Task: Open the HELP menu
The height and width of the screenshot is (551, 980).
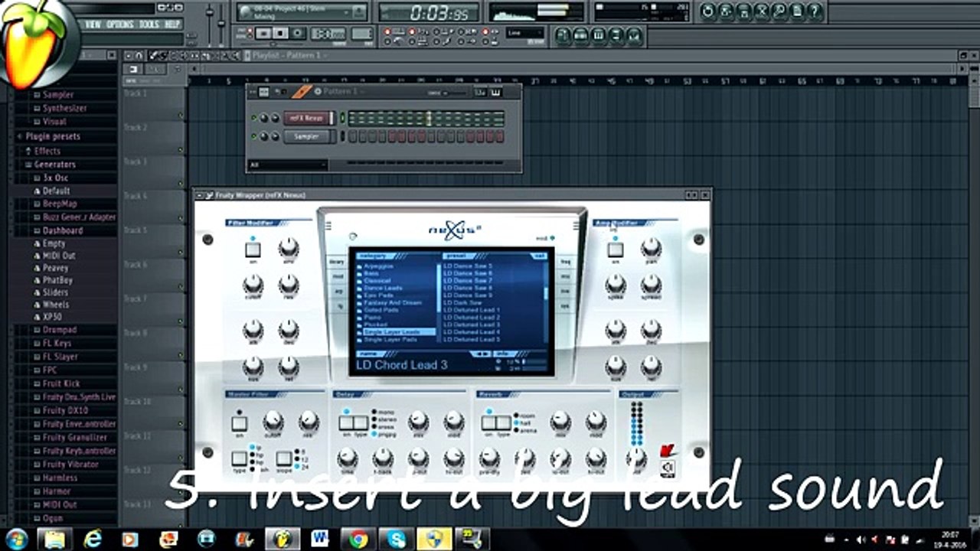Action: 173,24
